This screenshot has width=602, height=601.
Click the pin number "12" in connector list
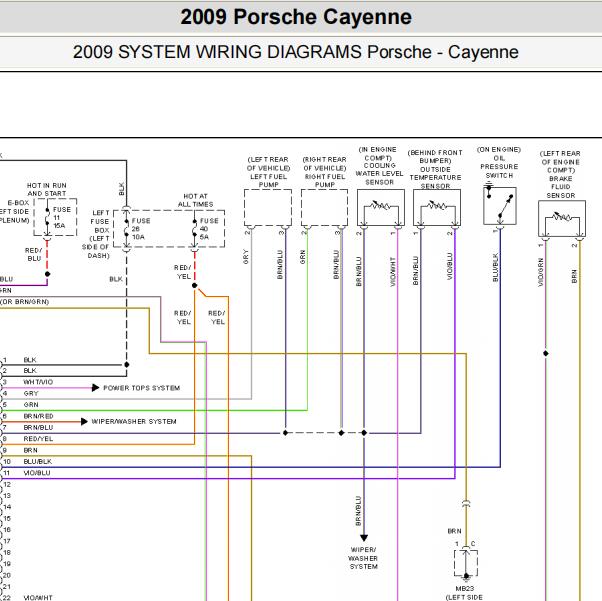click(x=7, y=484)
